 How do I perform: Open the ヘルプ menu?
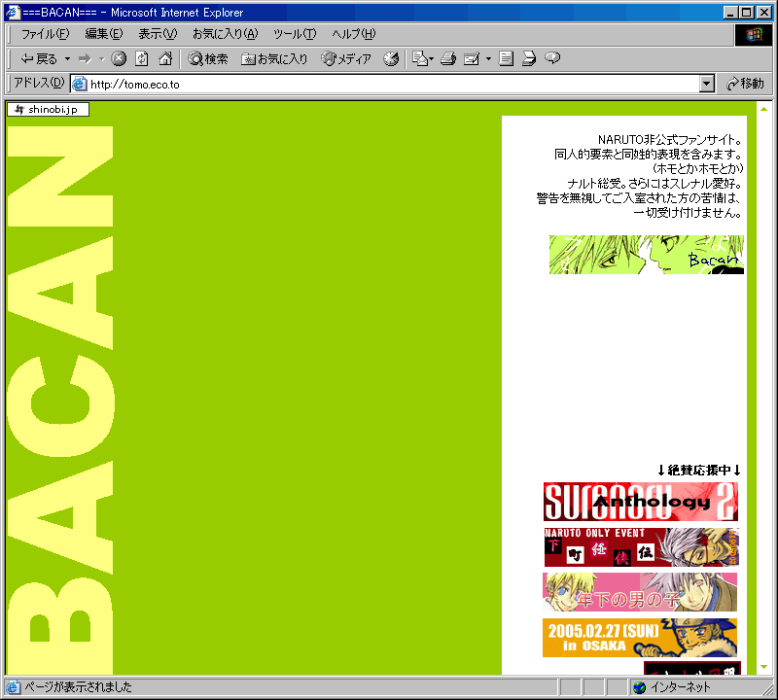pyautogui.click(x=354, y=34)
